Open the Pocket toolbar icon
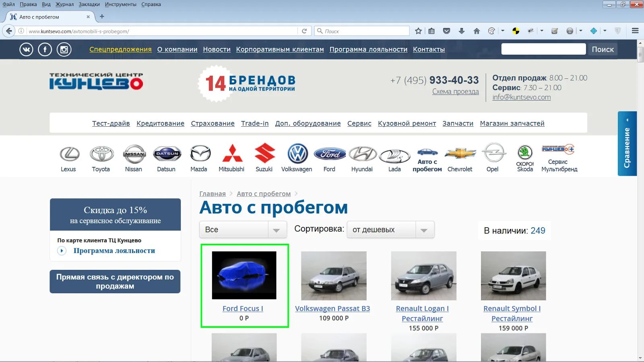This screenshot has height=362, width=644. [x=446, y=31]
